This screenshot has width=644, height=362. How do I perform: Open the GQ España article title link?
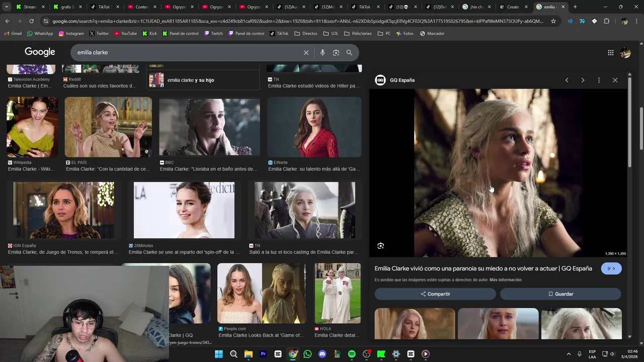pos(483,268)
